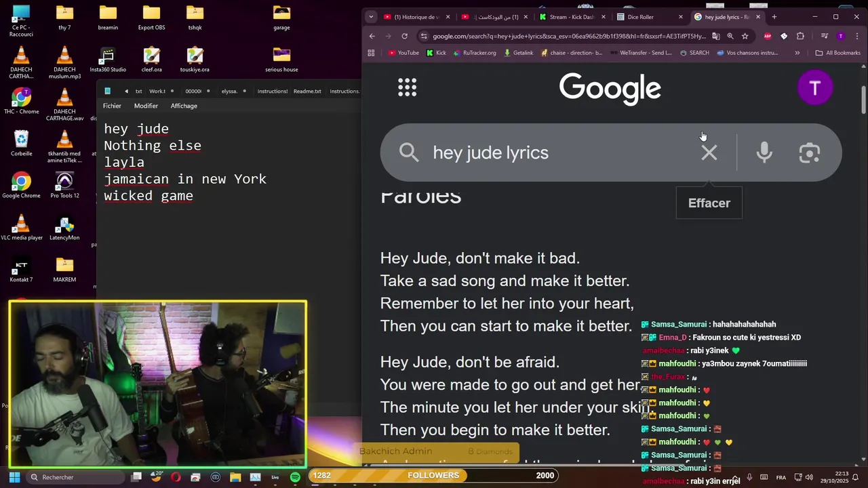Open the Windows Start menu
Image resolution: width=868 pixels, height=488 pixels.
(14, 477)
